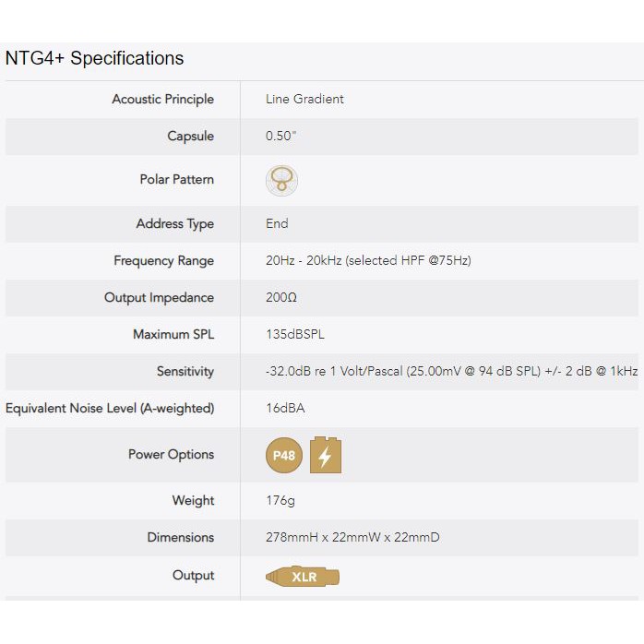Click the Output Impedance label
644x644 pixels.
click(159, 298)
